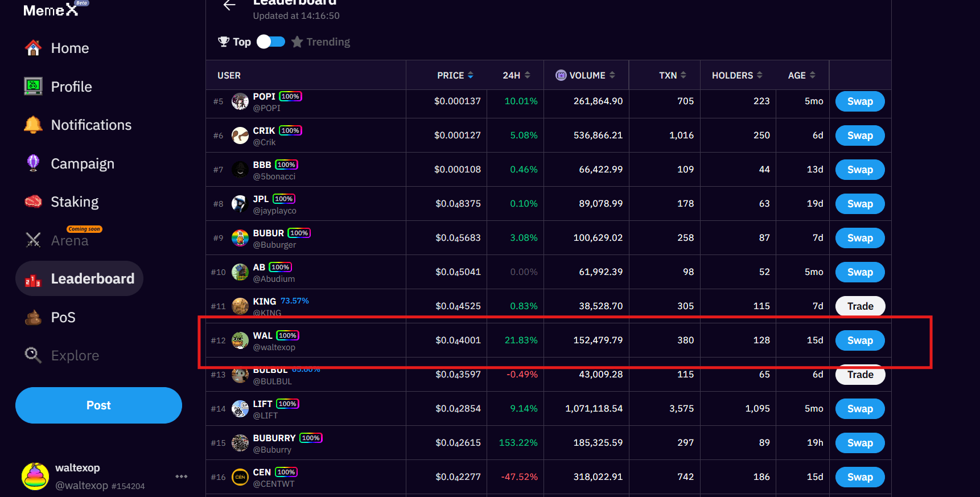Click the Explore magnifier icon
The image size is (980, 497).
[x=33, y=355]
